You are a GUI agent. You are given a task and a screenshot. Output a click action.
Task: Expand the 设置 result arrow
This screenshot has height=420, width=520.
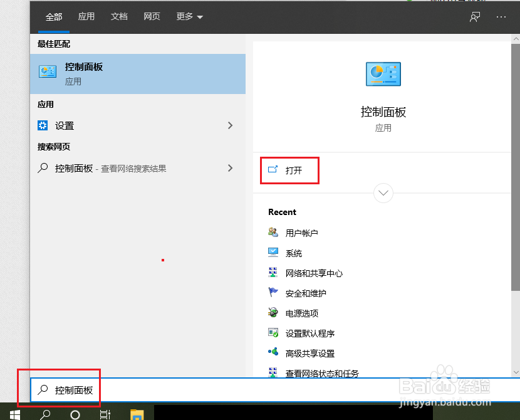click(x=230, y=125)
